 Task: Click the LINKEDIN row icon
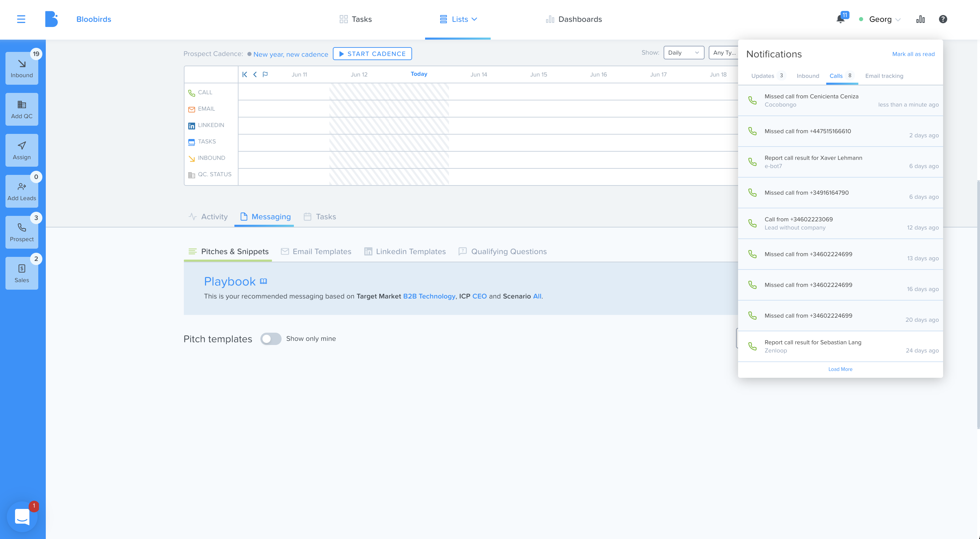[x=191, y=125]
